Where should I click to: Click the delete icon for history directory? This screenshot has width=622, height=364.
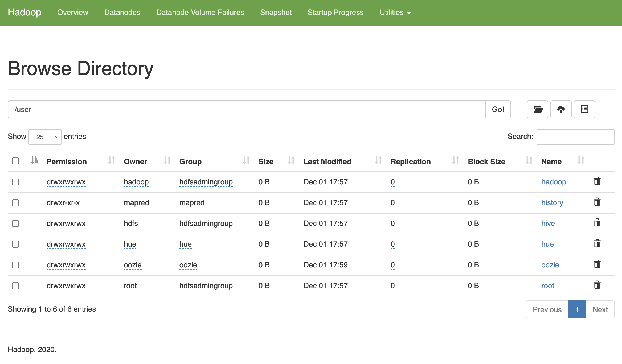pyautogui.click(x=597, y=202)
